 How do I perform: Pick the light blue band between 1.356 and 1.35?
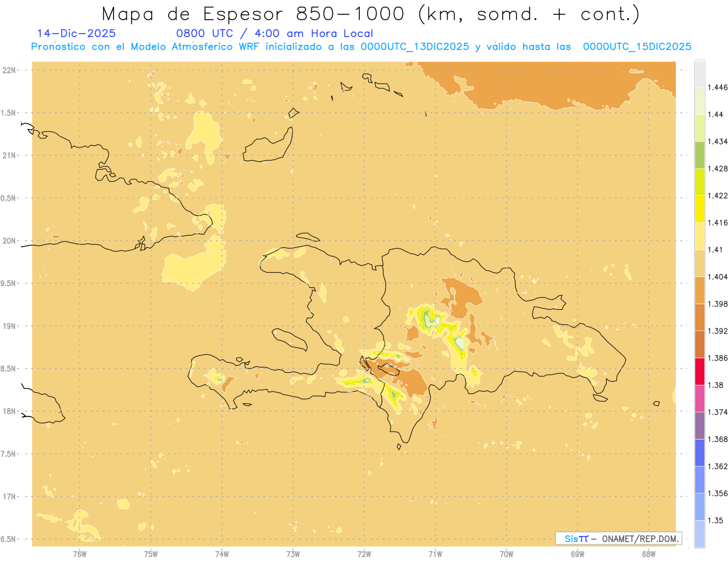[699, 507]
